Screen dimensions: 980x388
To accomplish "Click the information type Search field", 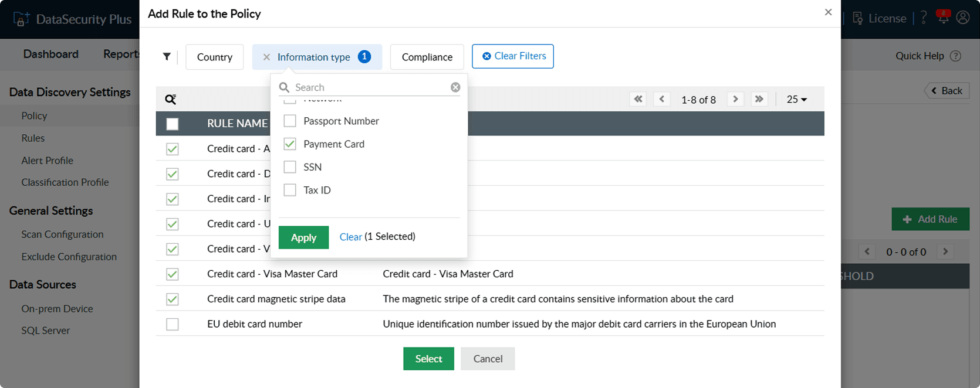I will 370,87.
